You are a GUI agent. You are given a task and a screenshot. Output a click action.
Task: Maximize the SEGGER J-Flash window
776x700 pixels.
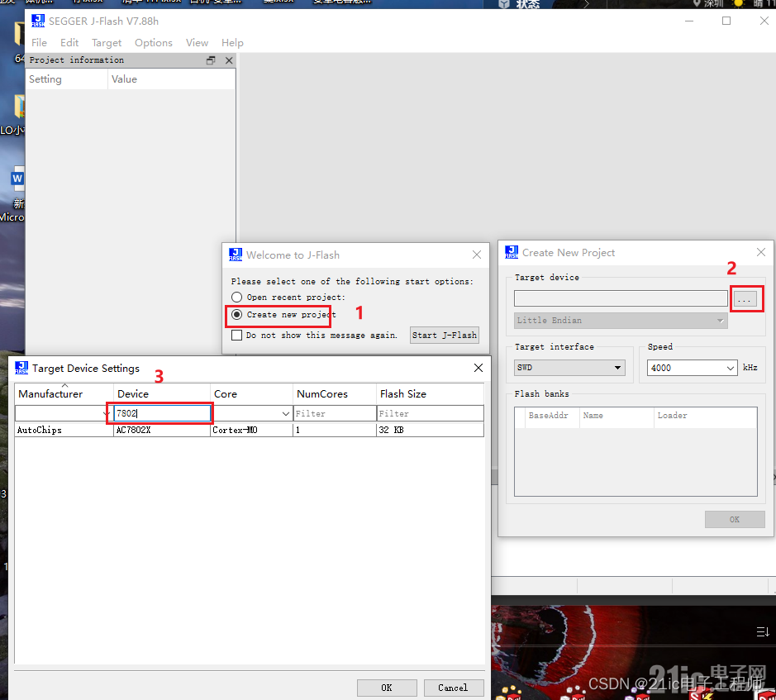click(726, 21)
